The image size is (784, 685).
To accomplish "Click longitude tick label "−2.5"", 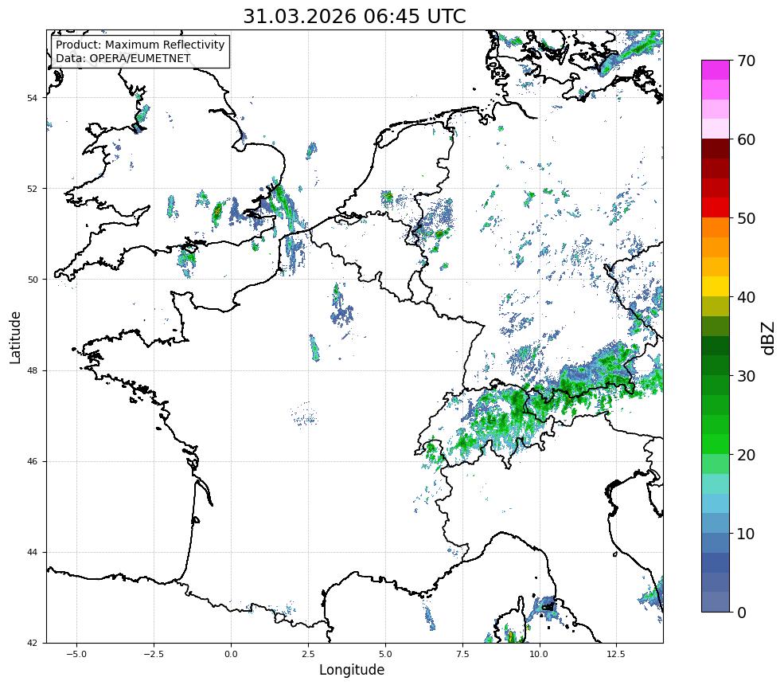I will pos(154,654).
